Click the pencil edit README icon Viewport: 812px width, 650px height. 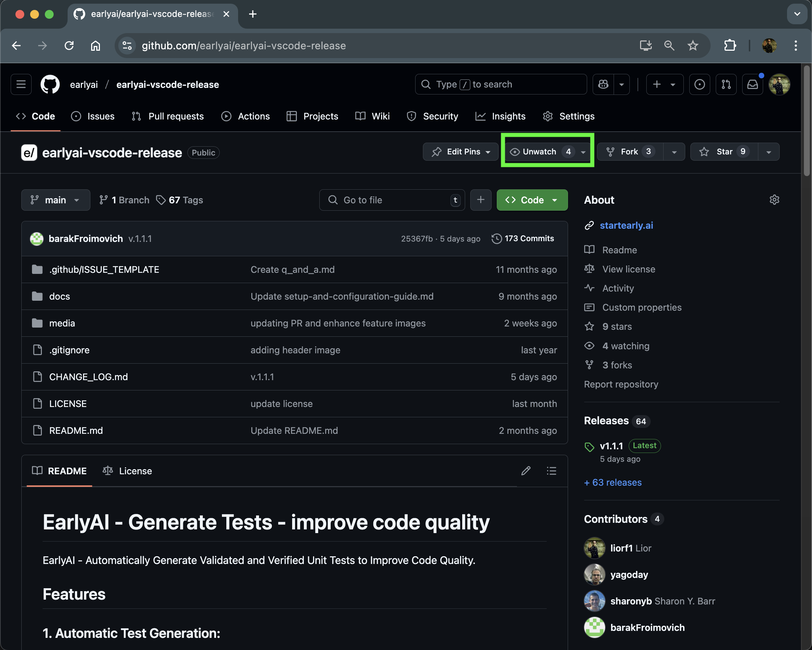[526, 471]
